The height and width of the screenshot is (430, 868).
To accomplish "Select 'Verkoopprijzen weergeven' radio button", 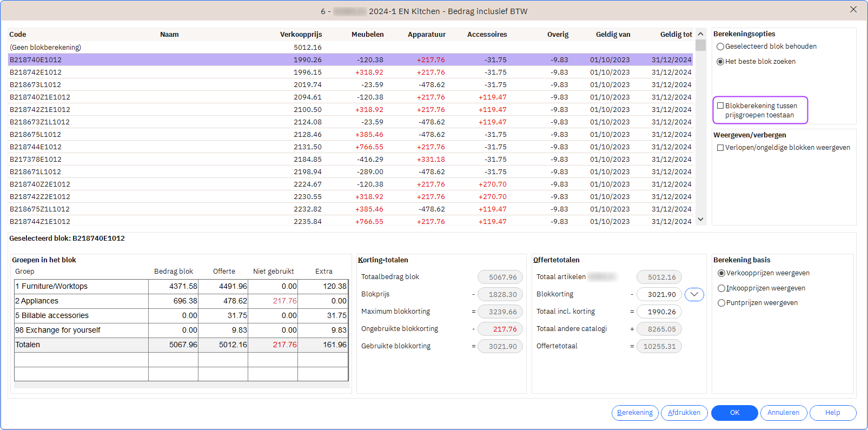I will (x=721, y=274).
